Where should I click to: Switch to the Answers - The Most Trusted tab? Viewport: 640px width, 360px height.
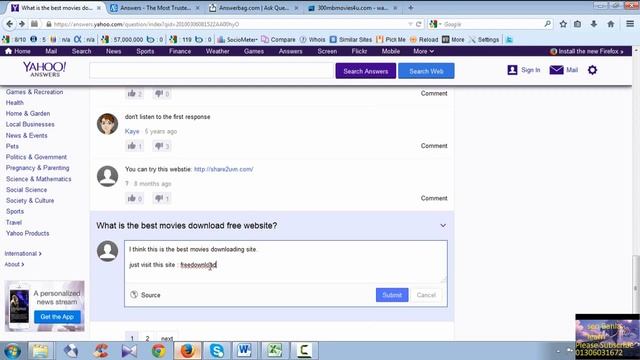tap(155, 8)
